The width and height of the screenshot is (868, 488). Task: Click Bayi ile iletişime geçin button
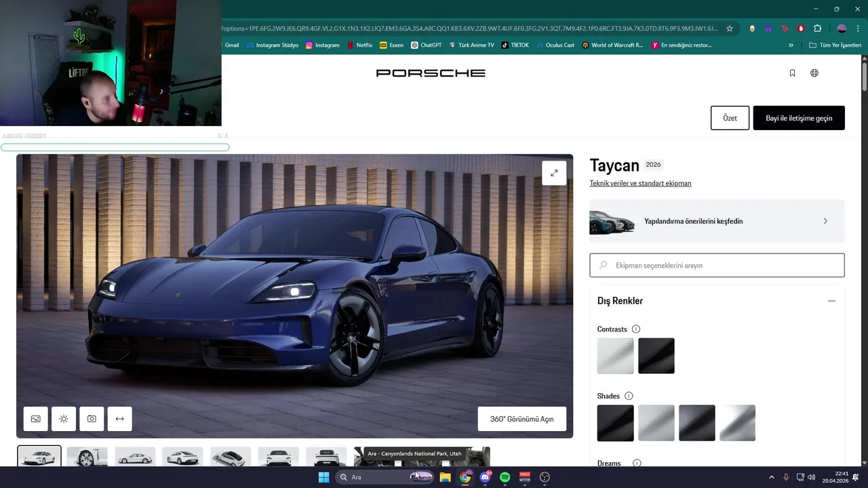click(799, 118)
